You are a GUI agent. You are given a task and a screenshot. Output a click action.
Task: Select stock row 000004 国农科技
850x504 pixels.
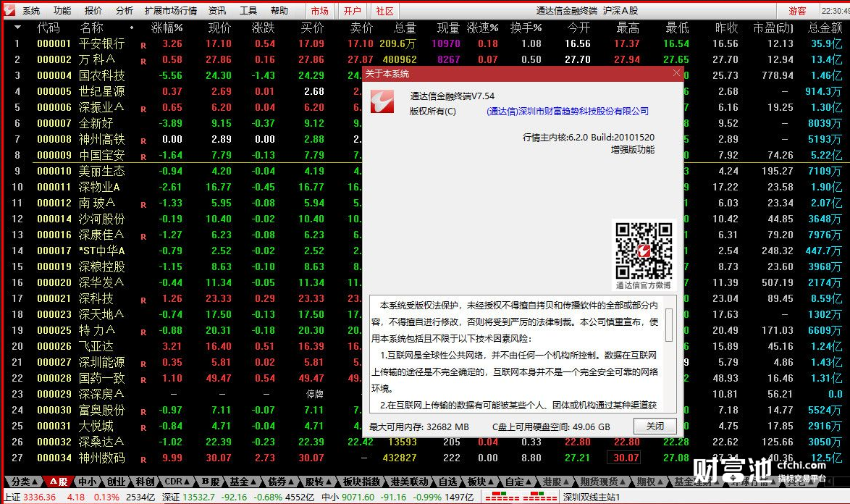tap(426, 75)
